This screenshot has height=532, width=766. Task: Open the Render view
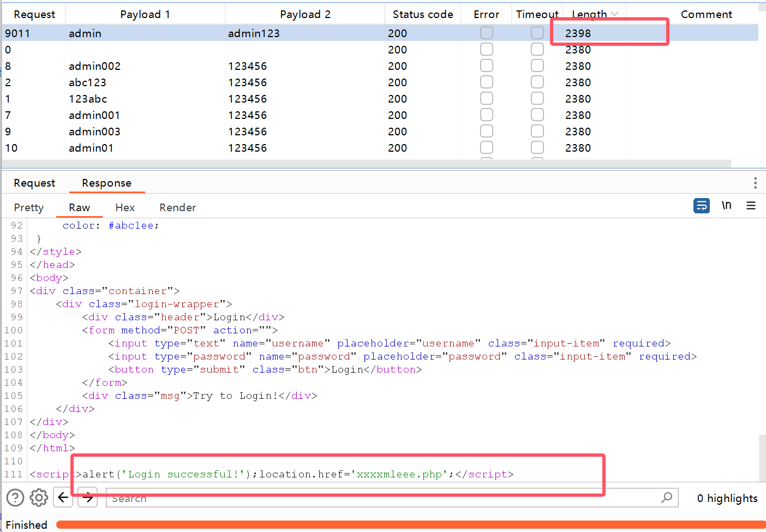coord(177,207)
